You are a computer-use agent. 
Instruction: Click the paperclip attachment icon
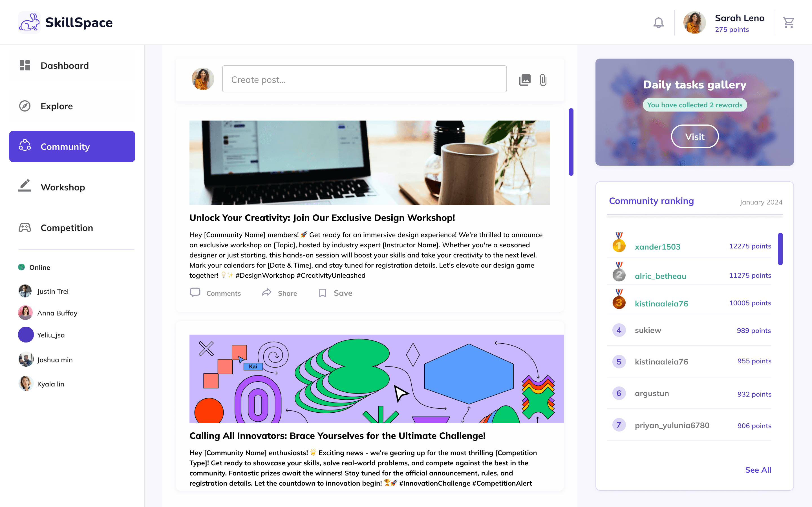[543, 80]
